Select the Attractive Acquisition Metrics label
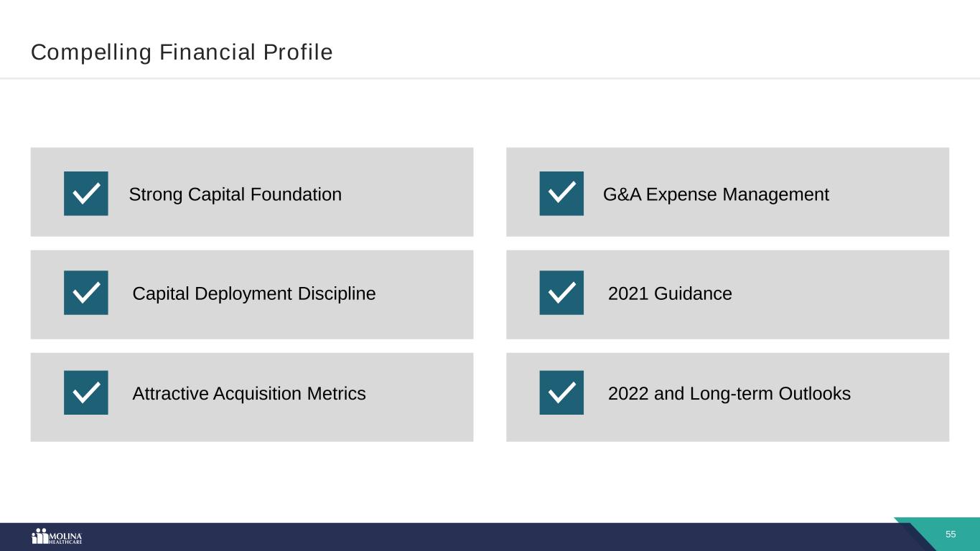Viewport: 980px width, 551px height. pyautogui.click(x=249, y=394)
